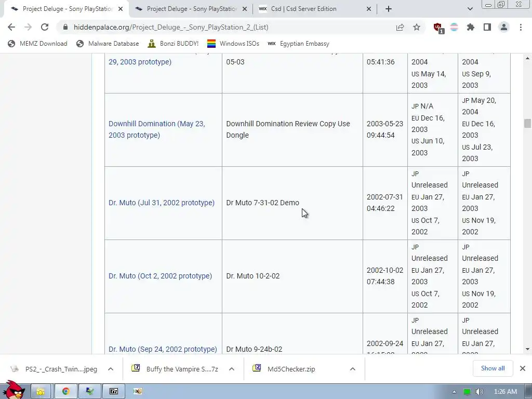Switch to Csd Server Edition tab
This screenshot has width=532, height=399.
coord(315,9)
